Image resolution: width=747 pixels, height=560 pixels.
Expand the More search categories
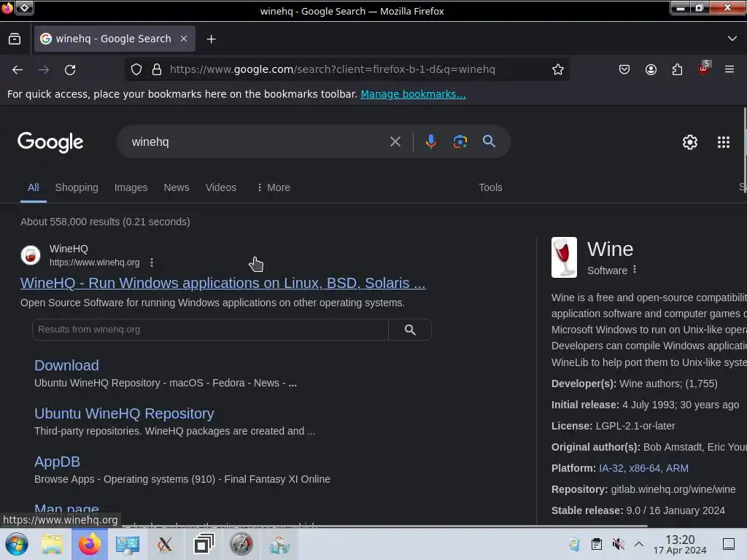(x=273, y=187)
